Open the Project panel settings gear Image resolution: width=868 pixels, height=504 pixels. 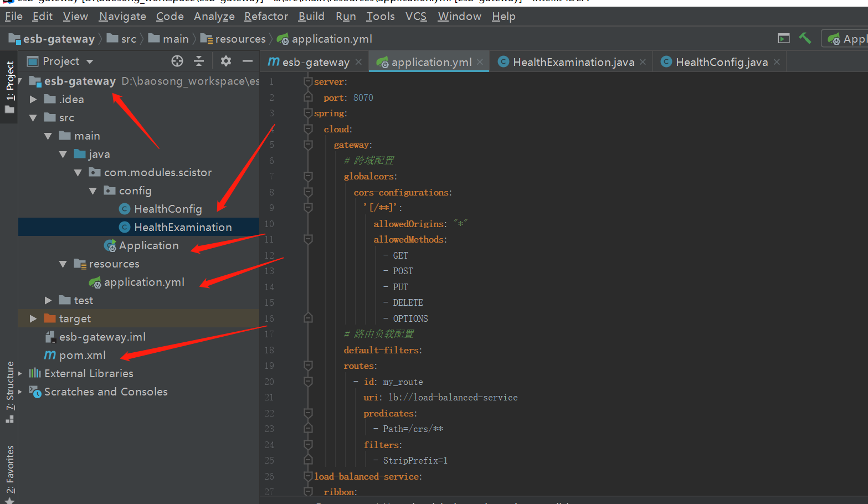click(x=225, y=61)
